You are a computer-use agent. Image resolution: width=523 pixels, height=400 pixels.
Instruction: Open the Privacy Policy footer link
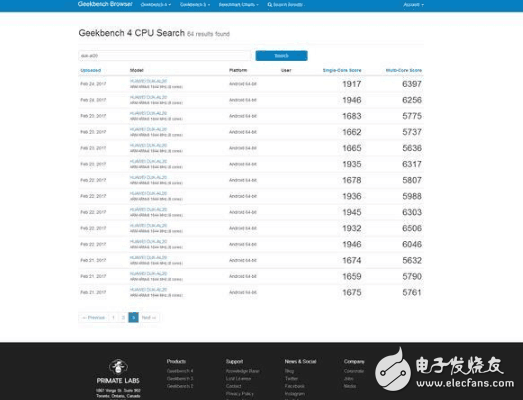pos(239,394)
